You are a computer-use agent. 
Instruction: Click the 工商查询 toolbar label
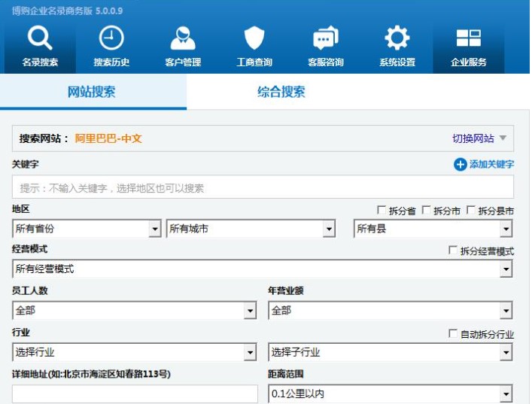[x=254, y=62]
